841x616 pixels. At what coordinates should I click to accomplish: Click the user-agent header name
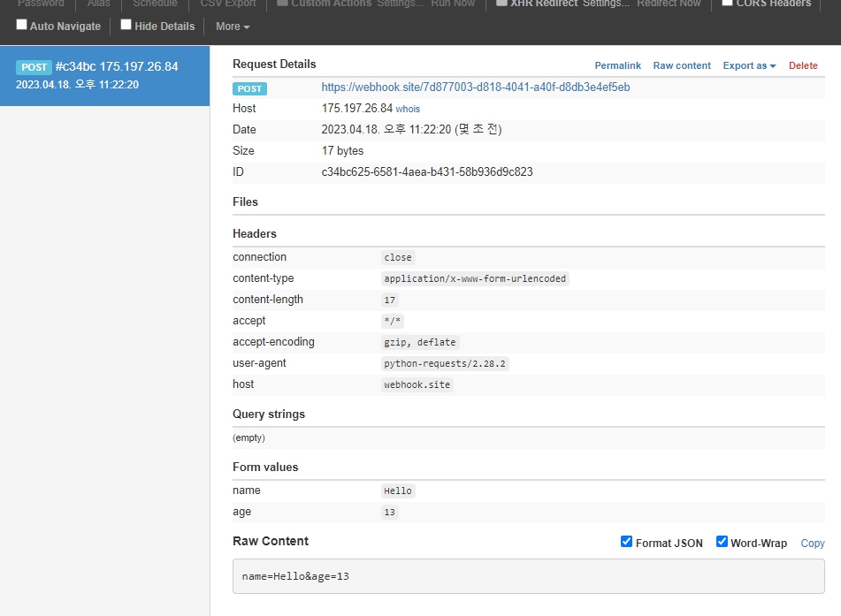point(259,363)
